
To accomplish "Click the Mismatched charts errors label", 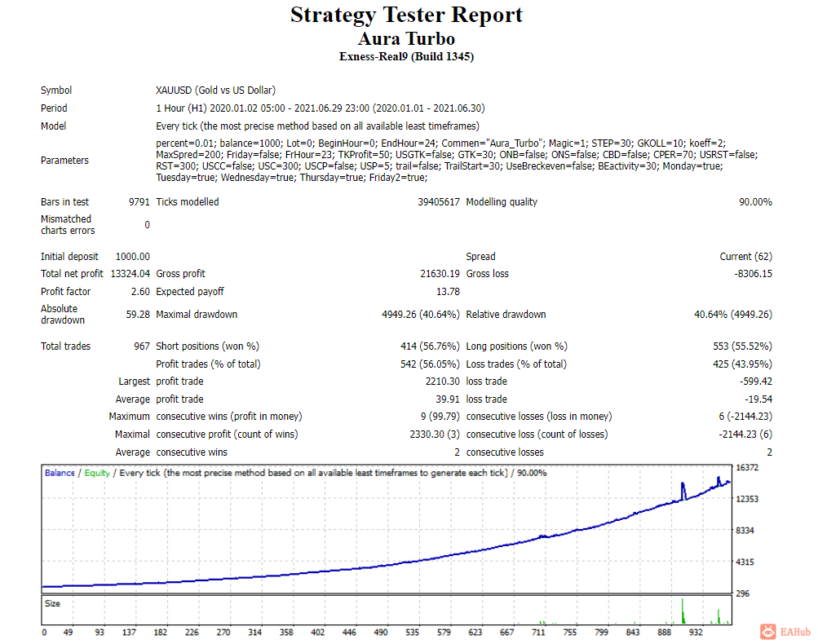I will 68,225.
